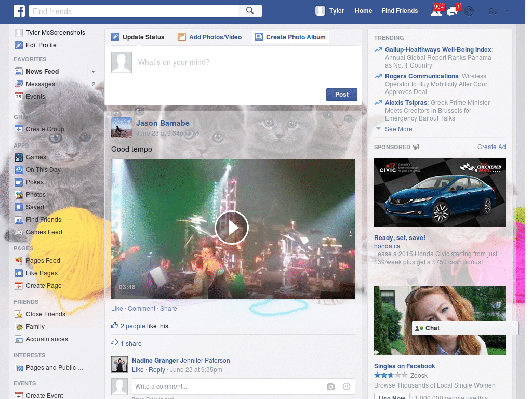Click Nadine Granger's name link
532x399 pixels.
[155, 361]
